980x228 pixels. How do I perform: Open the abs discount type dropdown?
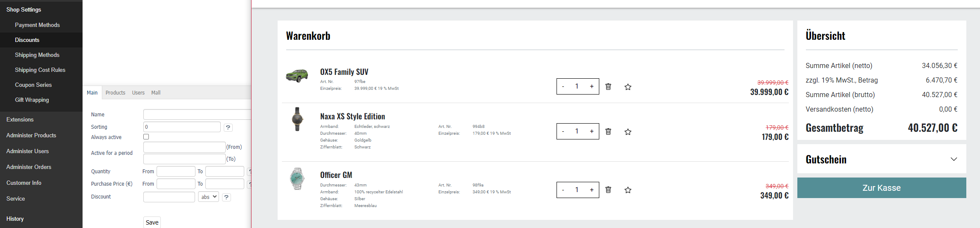[209, 197]
